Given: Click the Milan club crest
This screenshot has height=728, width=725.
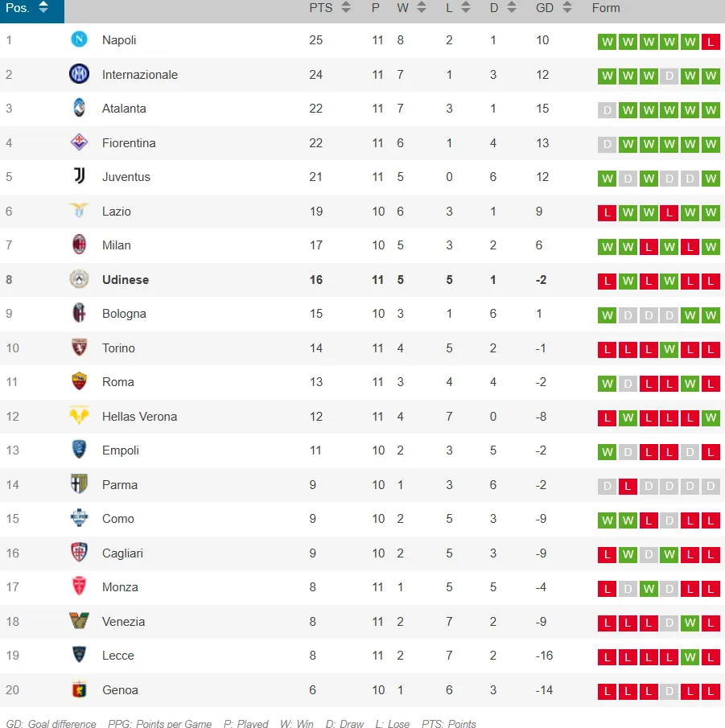Looking at the screenshot, I should 79,245.
